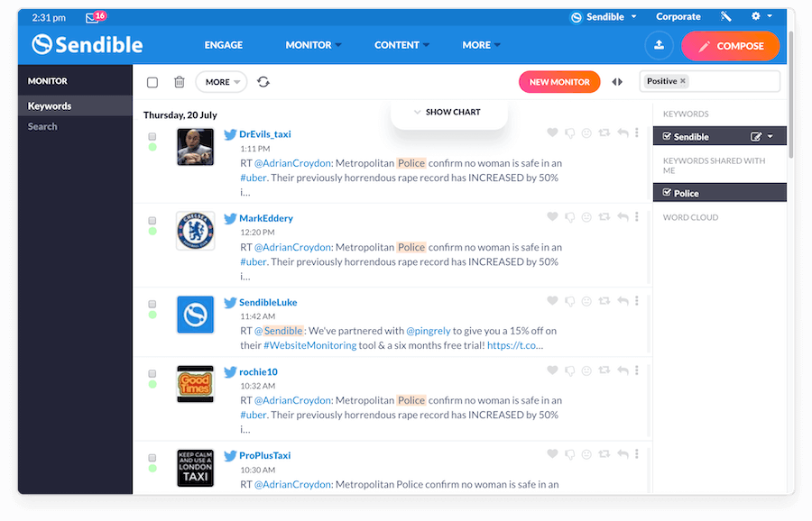Click the Sendible logo in header
Viewport: 812px width, 521px height.
[87, 45]
